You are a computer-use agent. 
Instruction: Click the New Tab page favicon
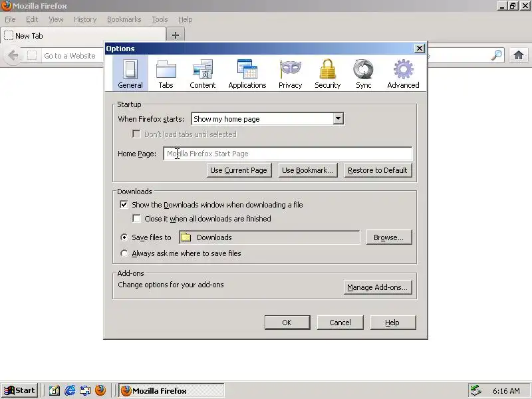pyautogui.click(x=9, y=36)
